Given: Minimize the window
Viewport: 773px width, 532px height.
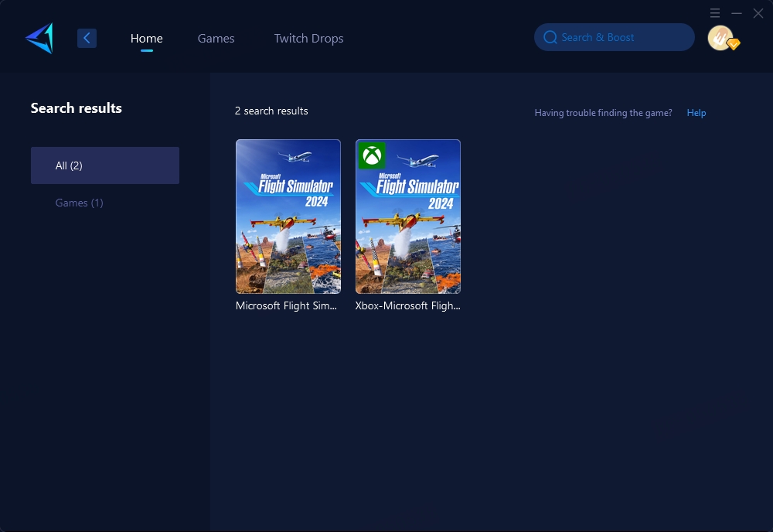Looking at the screenshot, I should coord(737,13).
